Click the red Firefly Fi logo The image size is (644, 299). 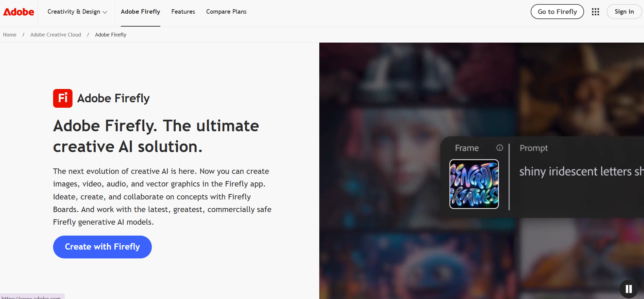pyautogui.click(x=63, y=98)
